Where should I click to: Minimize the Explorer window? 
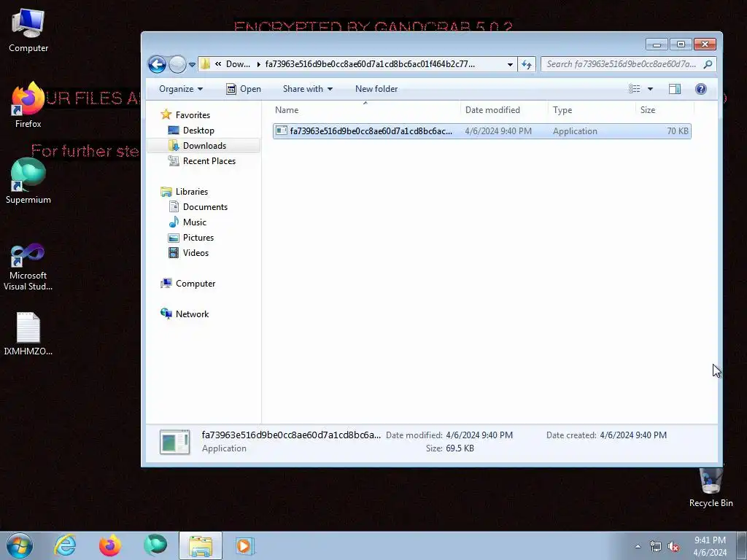[657, 44]
